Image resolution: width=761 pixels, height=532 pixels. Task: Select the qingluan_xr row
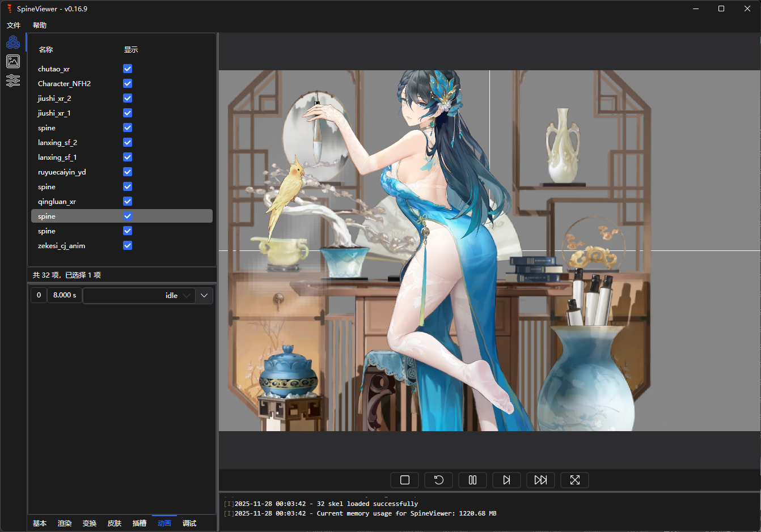coord(122,201)
